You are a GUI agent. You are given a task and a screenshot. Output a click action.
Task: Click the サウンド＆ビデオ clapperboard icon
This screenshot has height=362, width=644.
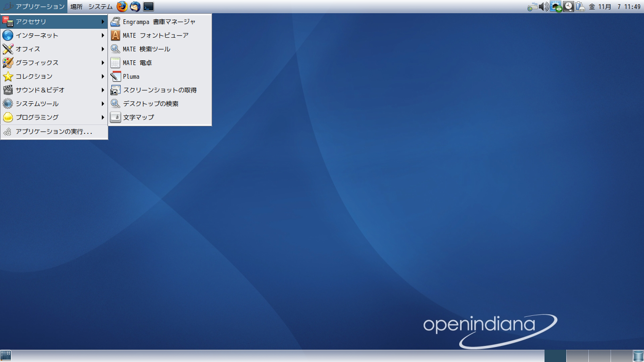click(x=8, y=90)
